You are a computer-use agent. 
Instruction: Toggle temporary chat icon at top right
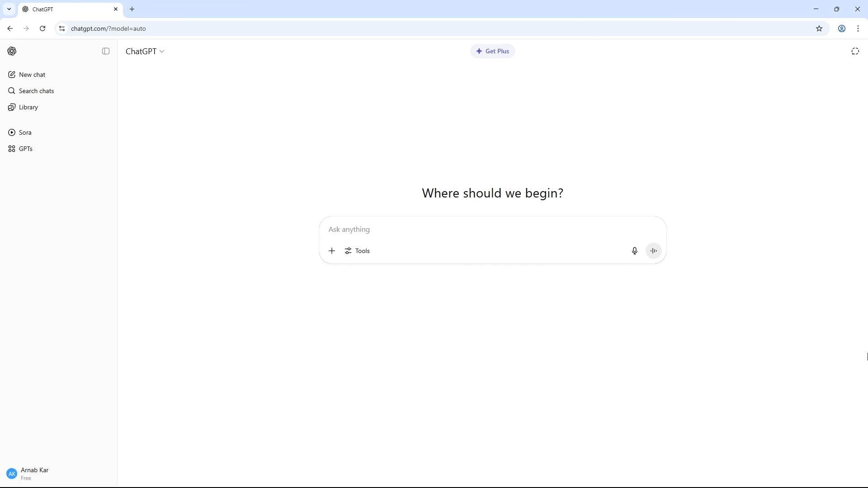click(855, 51)
